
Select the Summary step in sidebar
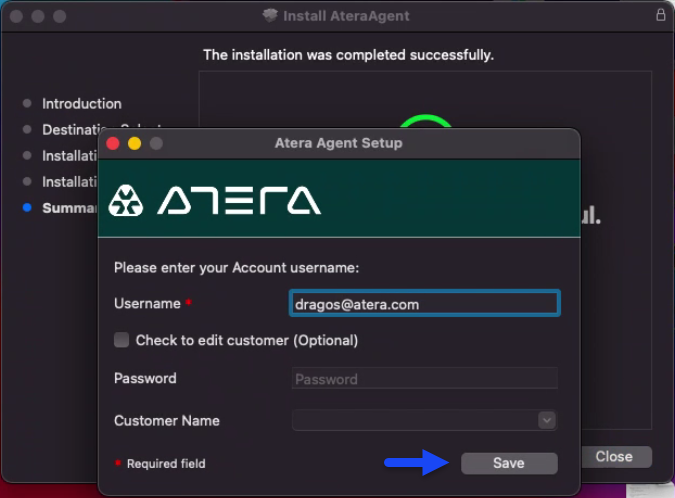pos(70,208)
